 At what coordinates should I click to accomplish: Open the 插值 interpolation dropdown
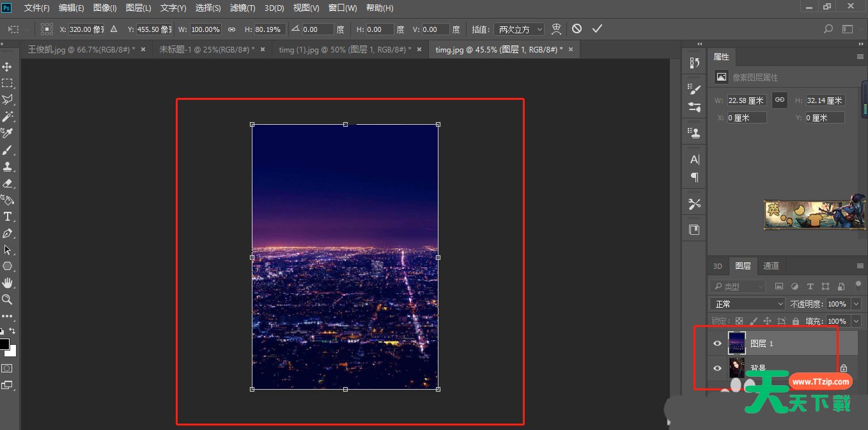pos(519,29)
